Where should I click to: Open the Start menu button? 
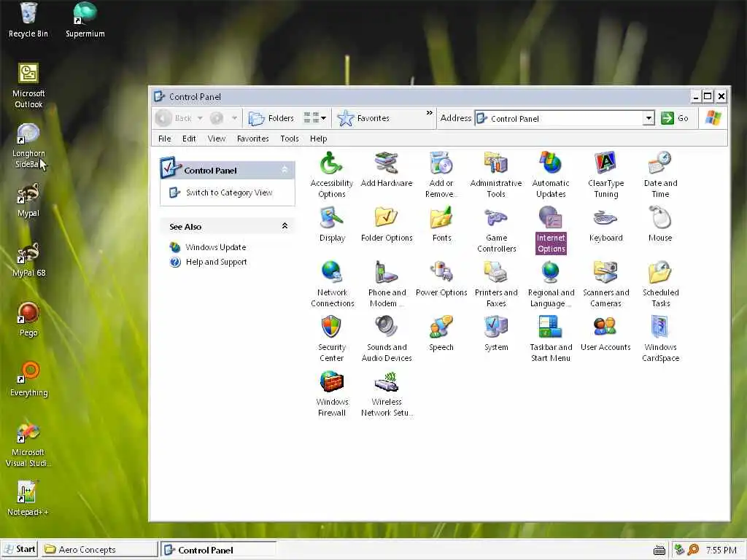click(20, 549)
